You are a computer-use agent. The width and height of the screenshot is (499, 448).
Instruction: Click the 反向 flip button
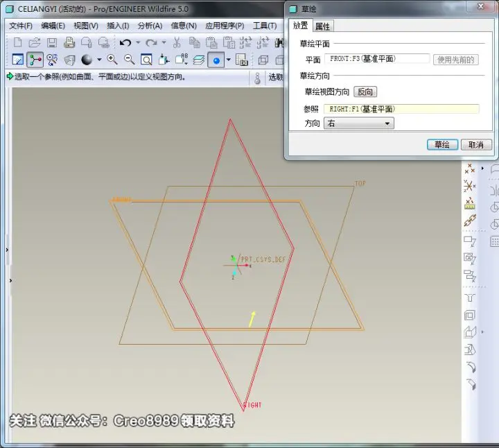tap(365, 92)
